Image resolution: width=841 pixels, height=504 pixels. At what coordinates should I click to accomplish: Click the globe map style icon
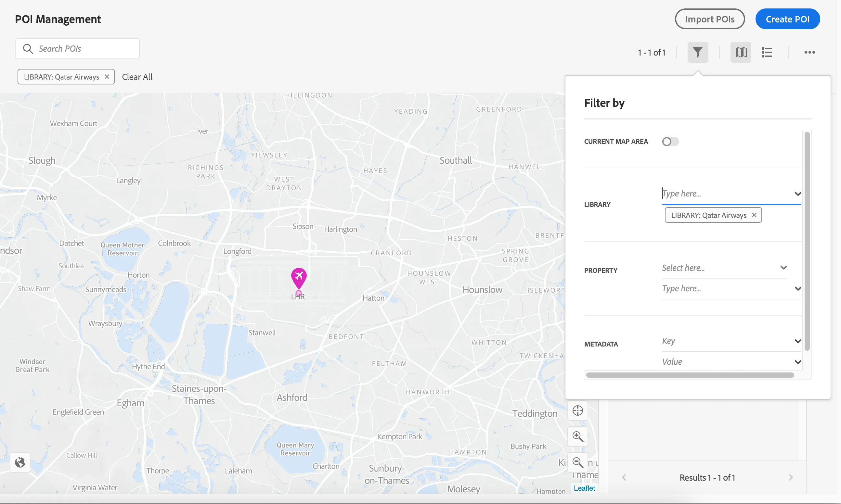click(x=20, y=462)
